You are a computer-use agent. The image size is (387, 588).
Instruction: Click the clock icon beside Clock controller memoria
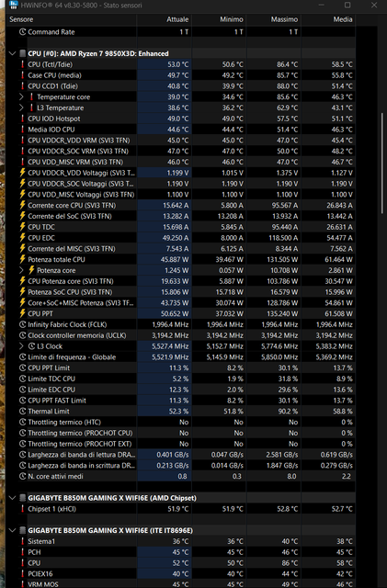tap(23, 335)
